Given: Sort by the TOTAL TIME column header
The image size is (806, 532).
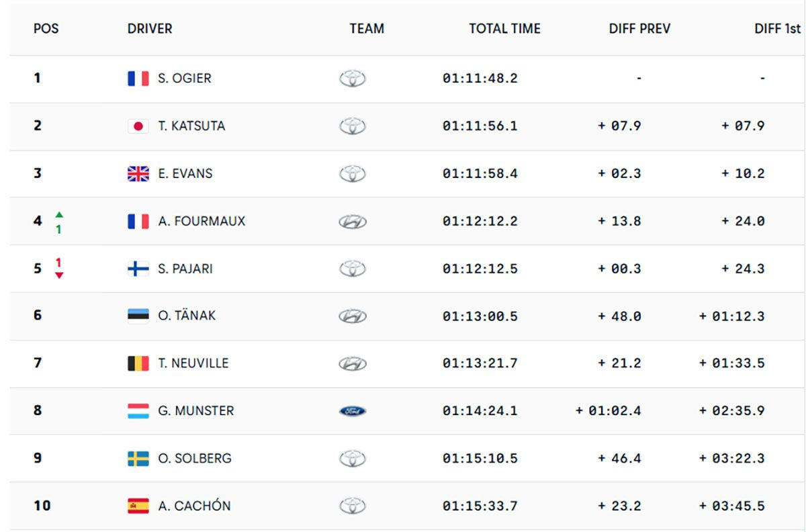Looking at the screenshot, I should pyautogui.click(x=504, y=29).
